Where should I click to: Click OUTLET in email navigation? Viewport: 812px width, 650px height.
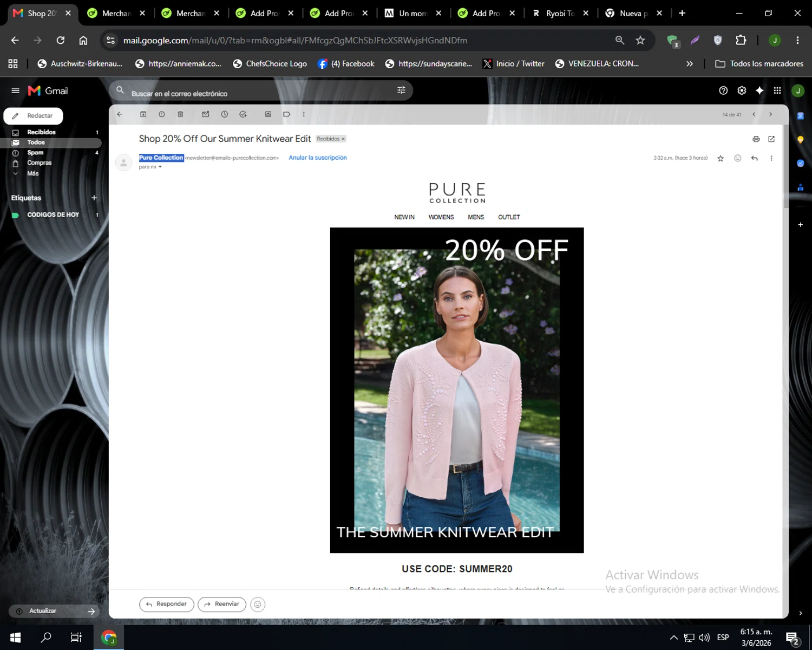click(x=509, y=217)
